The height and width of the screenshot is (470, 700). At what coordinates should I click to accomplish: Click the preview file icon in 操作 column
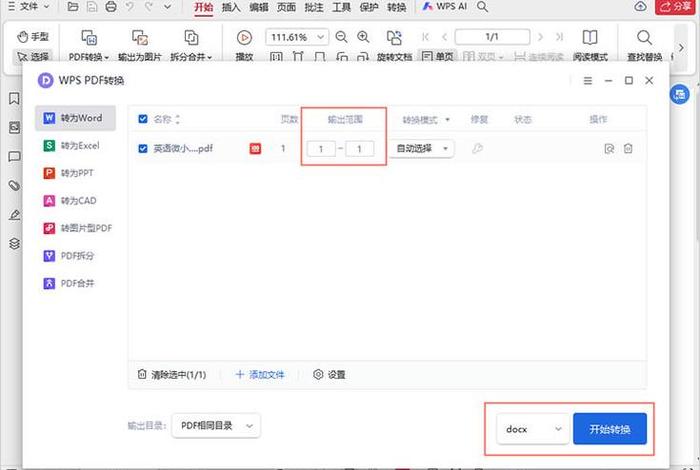609,149
